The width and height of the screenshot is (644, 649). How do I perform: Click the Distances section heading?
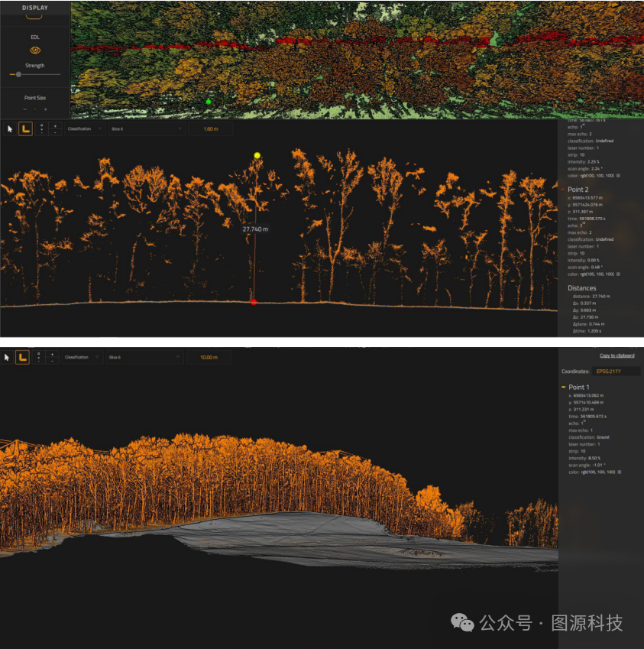pos(582,288)
